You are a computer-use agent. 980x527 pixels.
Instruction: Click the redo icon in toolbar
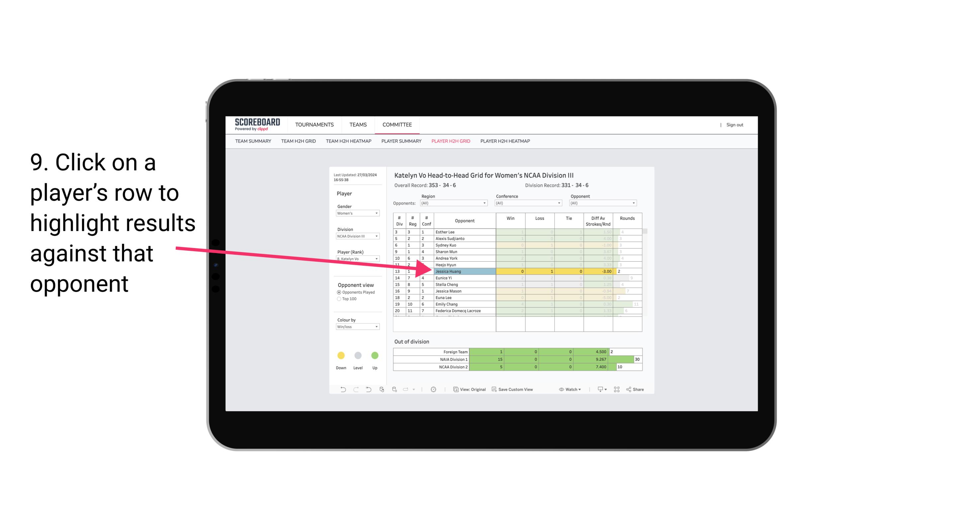click(x=355, y=390)
